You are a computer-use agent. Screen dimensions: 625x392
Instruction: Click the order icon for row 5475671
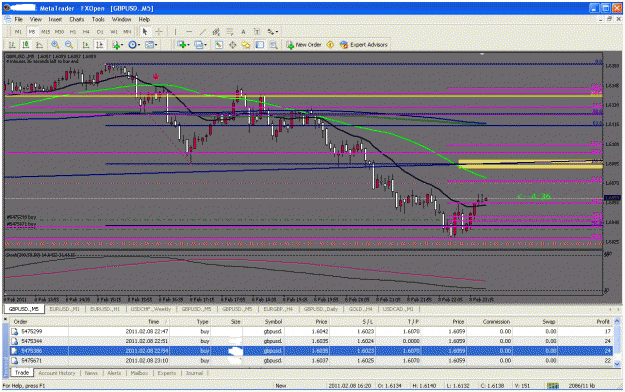[x=15, y=360]
